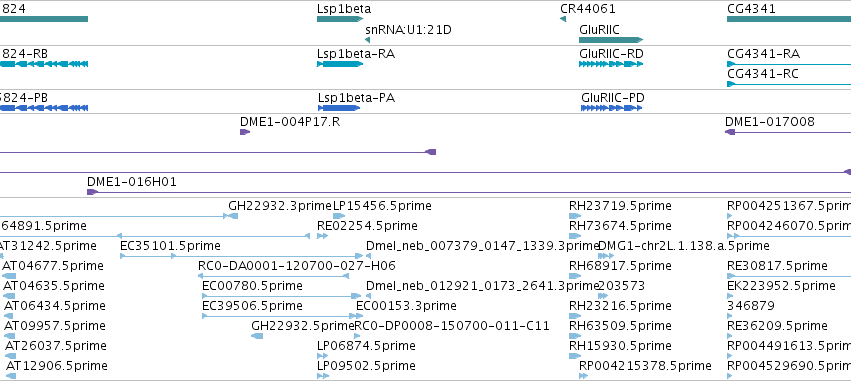Select the LP15456.5prime EST glyph
851x381 pixels.
339,216
